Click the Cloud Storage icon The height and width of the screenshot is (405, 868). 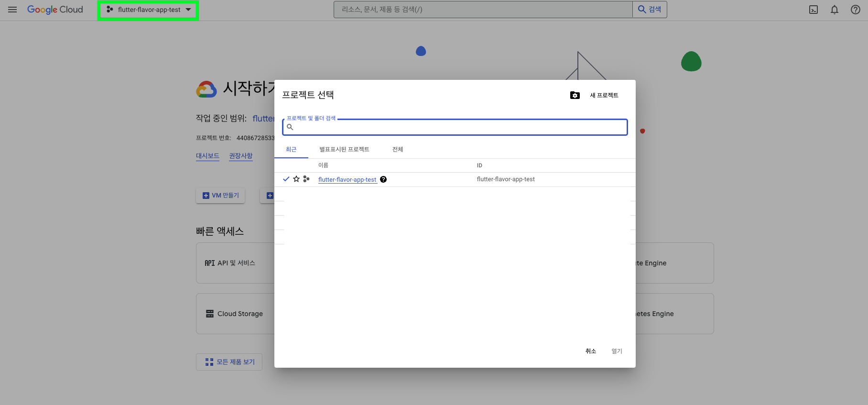[x=210, y=314]
